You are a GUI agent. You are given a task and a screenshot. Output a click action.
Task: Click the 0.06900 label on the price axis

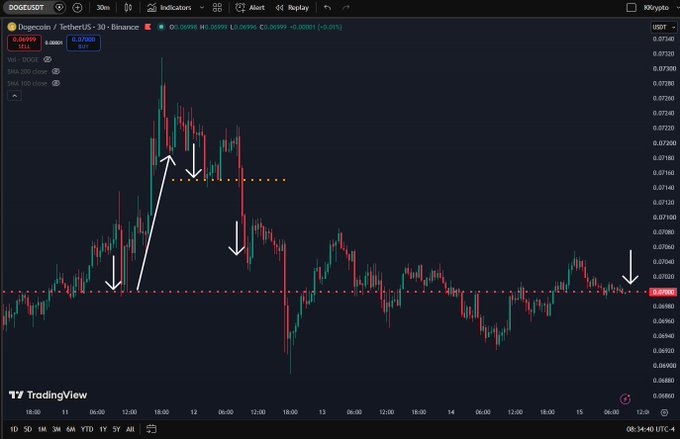664,365
